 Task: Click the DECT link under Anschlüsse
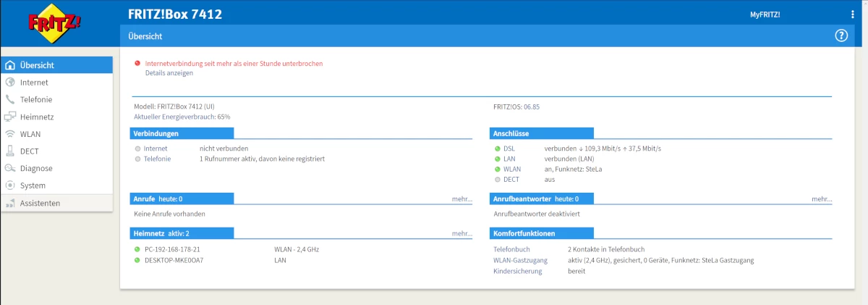point(511,179)
